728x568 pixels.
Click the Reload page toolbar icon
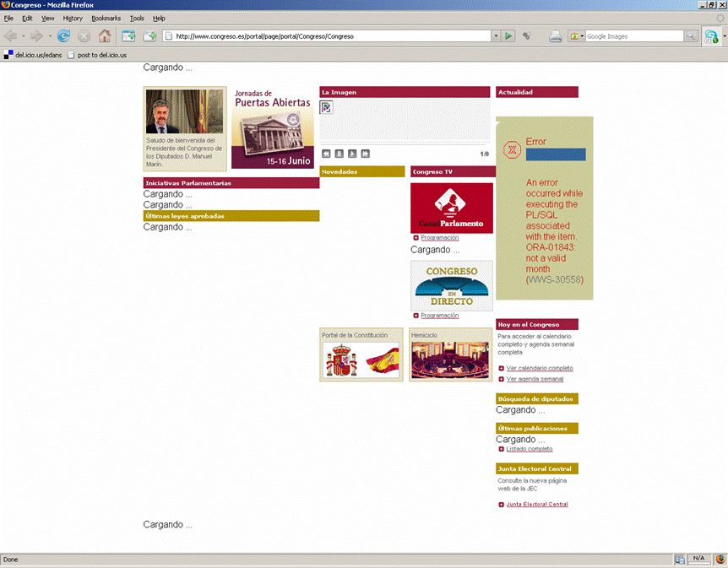(x=63, y=36)
